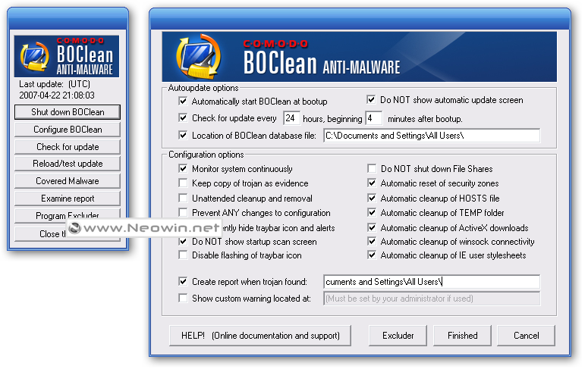Click the trojan report path field
Image resolution: width=588 pixels, height=369 pixels.
pyautogui.click(x=432, y=282)
